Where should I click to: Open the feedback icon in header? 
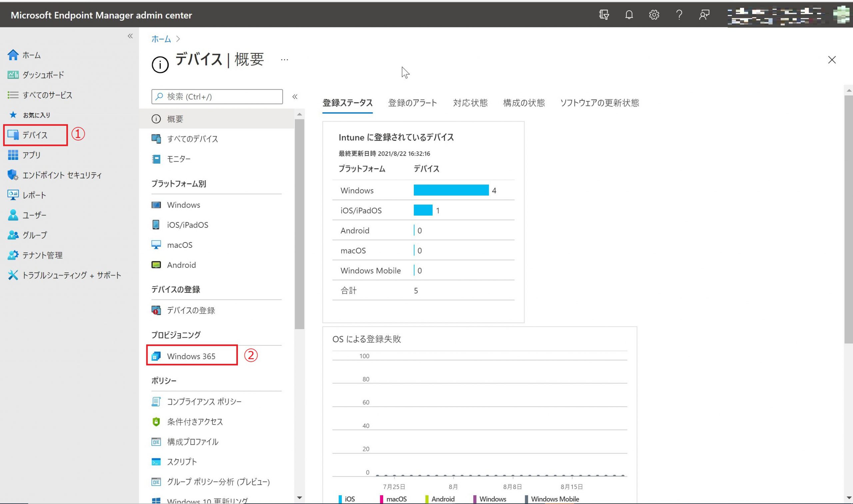[x=704, y=15]
